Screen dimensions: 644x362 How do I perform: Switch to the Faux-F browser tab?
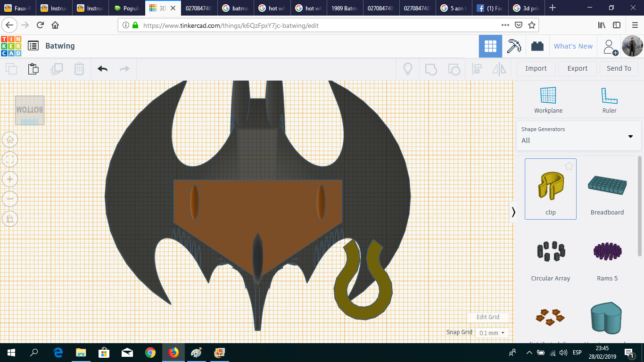click(x=18, y=8)
